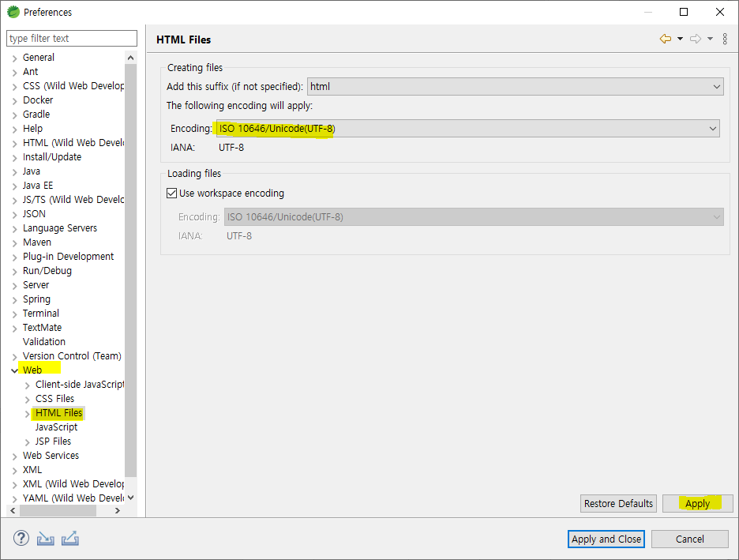Viewport: 739px width, 560px height.
Task: Expand the General tree node
Action: (x=15, y=58)
